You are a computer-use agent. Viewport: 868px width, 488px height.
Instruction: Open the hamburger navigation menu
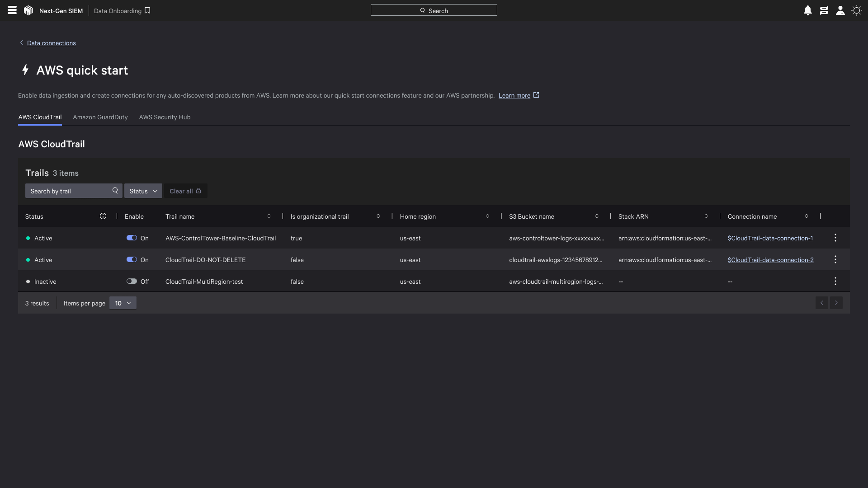point(11,10)
